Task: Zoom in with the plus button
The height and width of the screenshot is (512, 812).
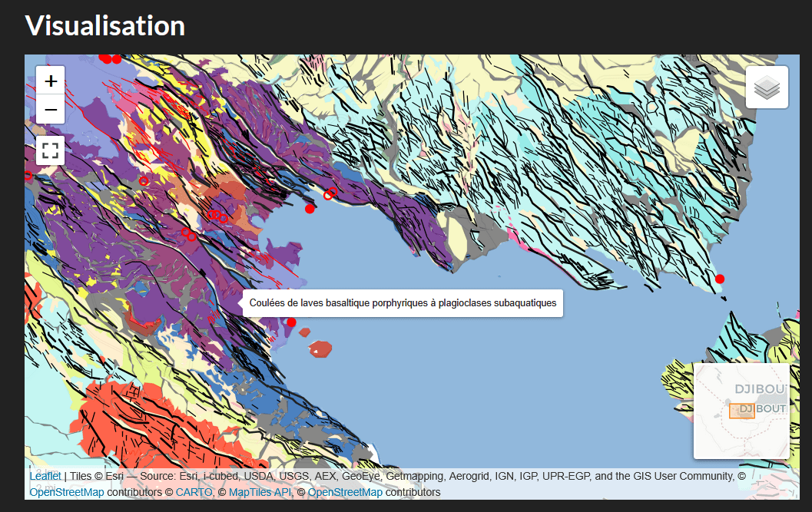Action: click(51, 81)
